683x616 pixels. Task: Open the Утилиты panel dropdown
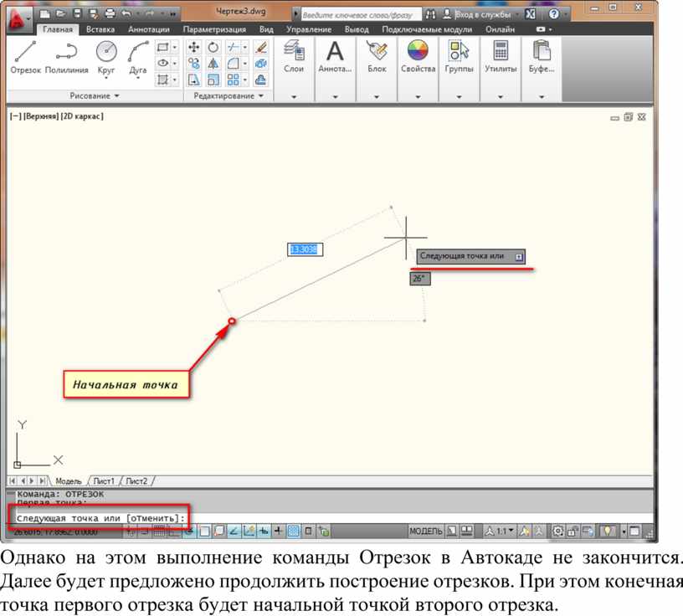click(500, 97)
